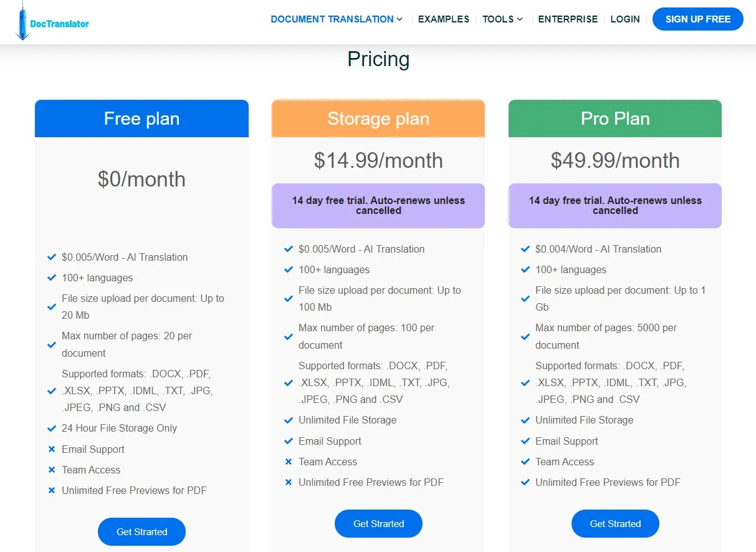Click the X icon beside "Team Access" in Free plan
Screen dimensions: 756x552
[52, 470]
